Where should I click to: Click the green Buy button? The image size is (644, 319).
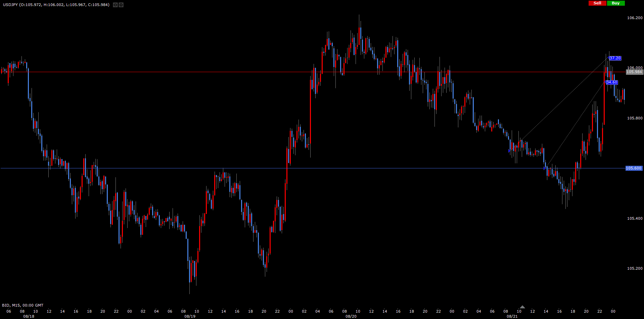point(616,3)
